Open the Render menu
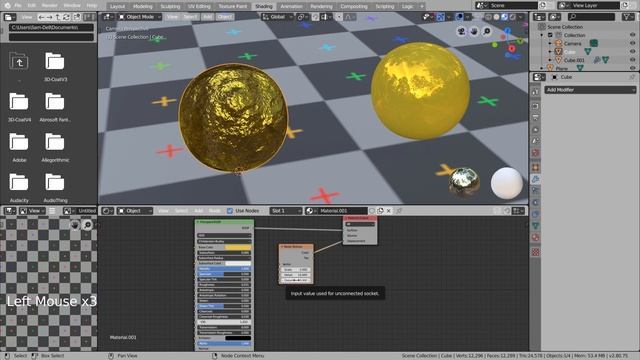The height and width of the screenshot is (360, 640). tap(49, 6)
